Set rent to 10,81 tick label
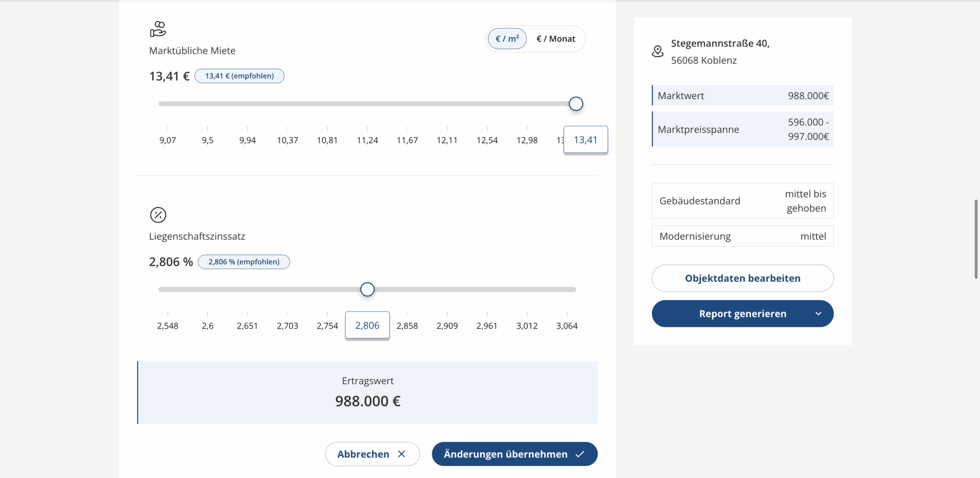Image resolution: width=980 pixels, height=478 pixels. tap(327, 140)
